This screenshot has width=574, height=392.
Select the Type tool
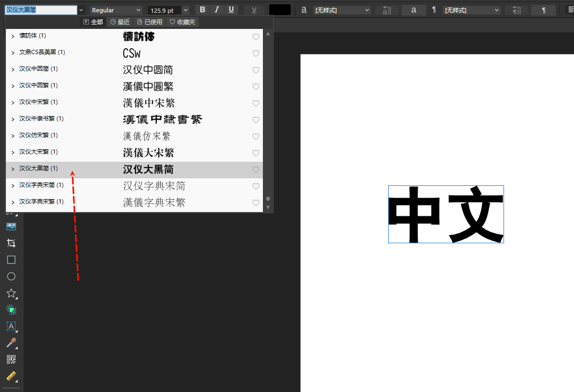[x=11, y=326]
